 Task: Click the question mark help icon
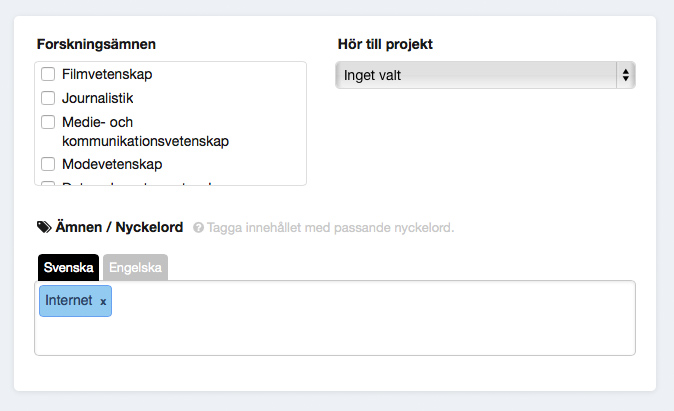198,227
